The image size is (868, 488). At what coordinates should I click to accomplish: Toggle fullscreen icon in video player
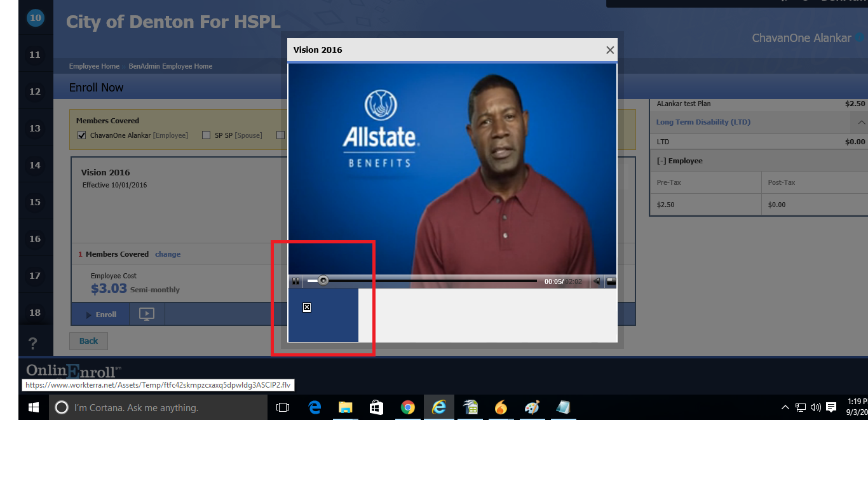pos(611,281)
